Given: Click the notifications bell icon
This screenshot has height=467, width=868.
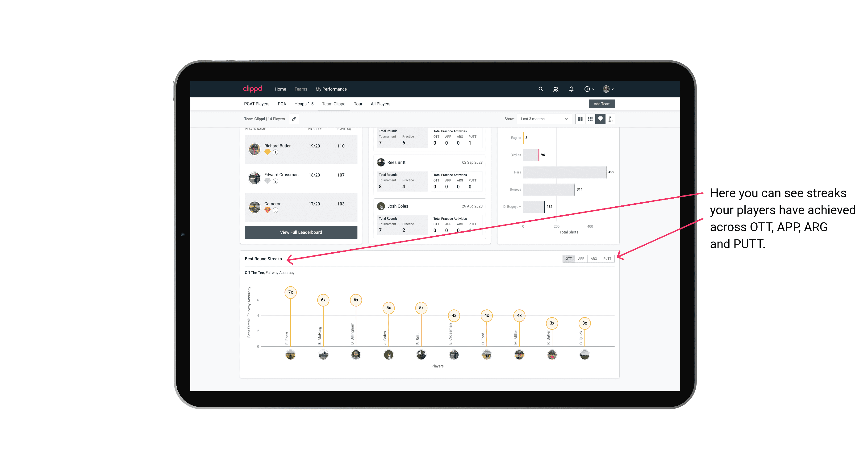Looking at the screenshot, I should [x=571, y=89].
